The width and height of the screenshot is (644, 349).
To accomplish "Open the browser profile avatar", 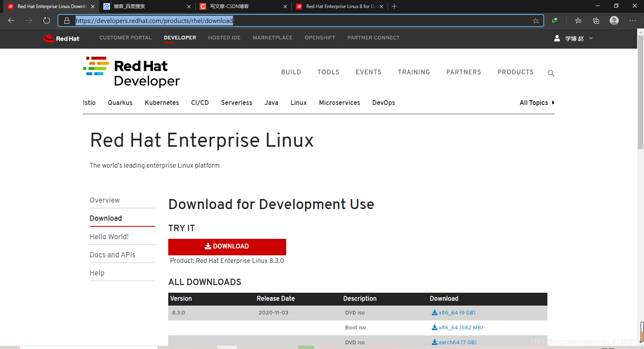I will [614, 21].
